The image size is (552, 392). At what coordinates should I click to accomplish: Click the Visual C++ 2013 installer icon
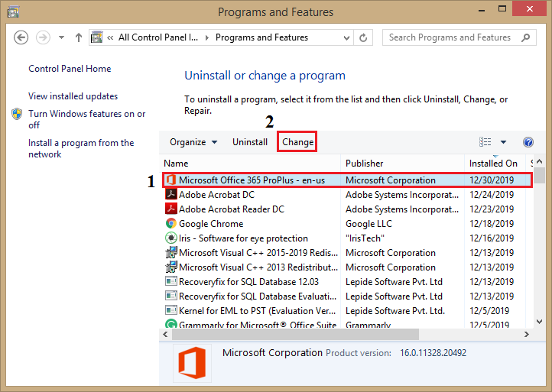pyautogui.click(x=170, y=267)
